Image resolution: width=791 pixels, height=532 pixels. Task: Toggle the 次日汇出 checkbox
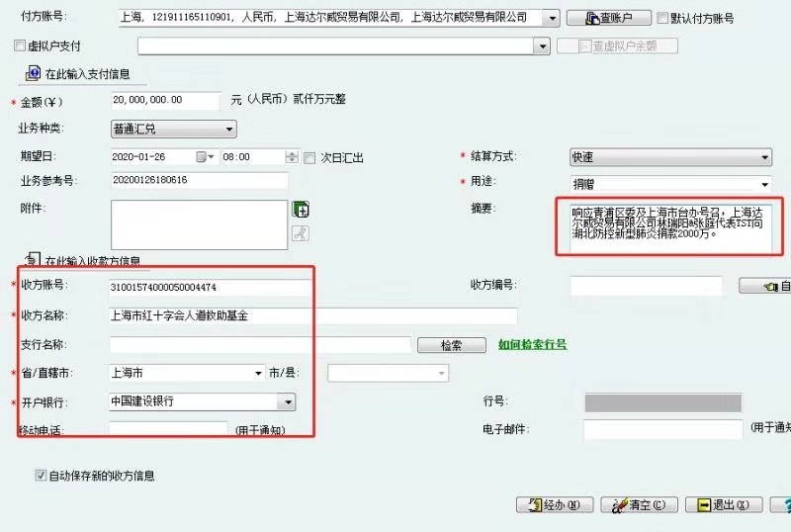click(309, 157)
